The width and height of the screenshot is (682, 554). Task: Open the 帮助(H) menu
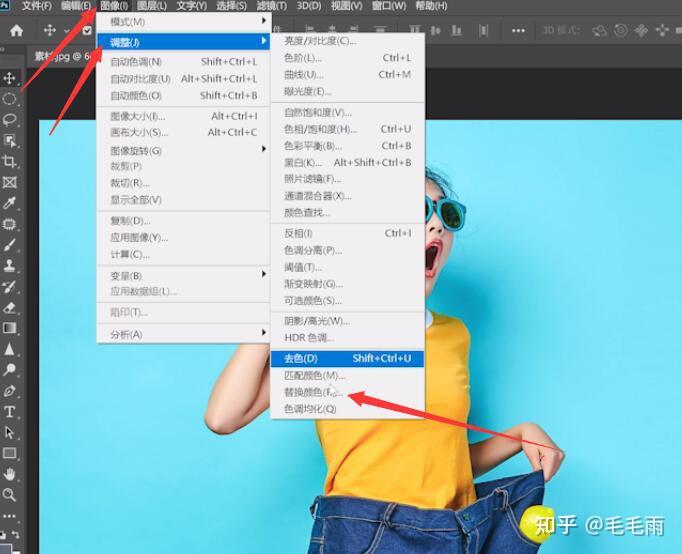coord(431,6)
